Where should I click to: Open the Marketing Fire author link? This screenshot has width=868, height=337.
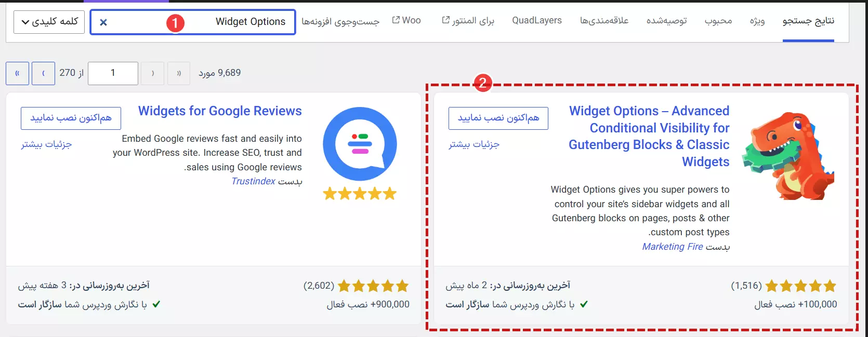(673, 247)
